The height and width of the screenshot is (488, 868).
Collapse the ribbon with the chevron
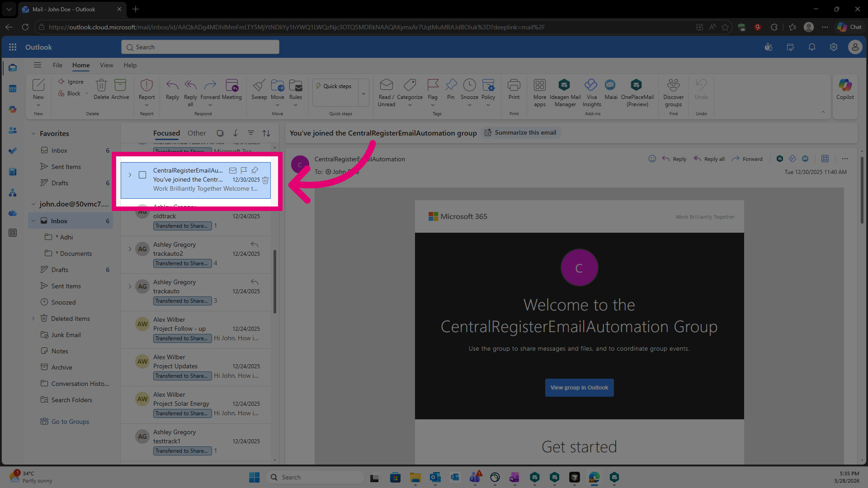823,112
